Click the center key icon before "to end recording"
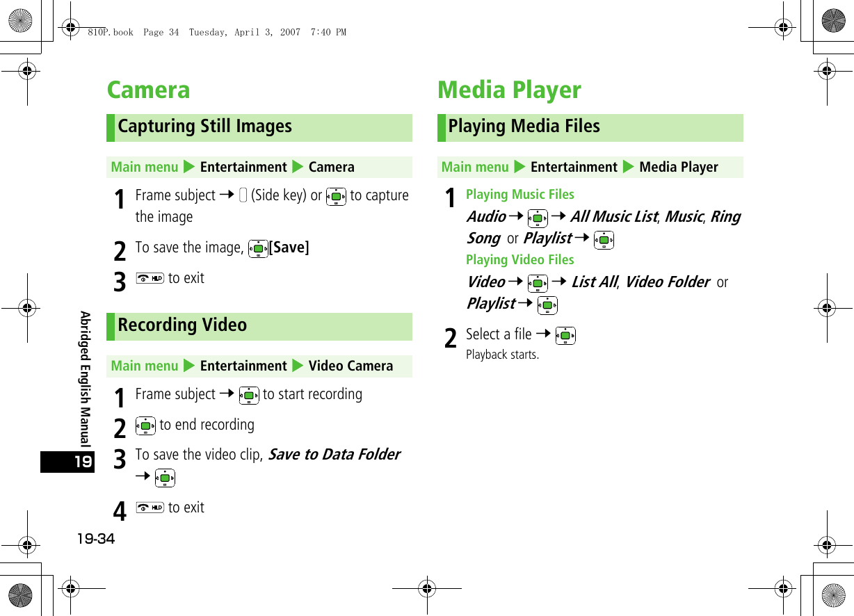 (x=146, y=425)
